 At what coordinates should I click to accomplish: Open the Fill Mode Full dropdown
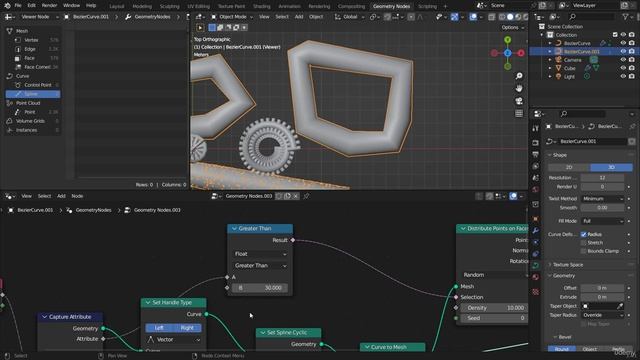(602, 221)
